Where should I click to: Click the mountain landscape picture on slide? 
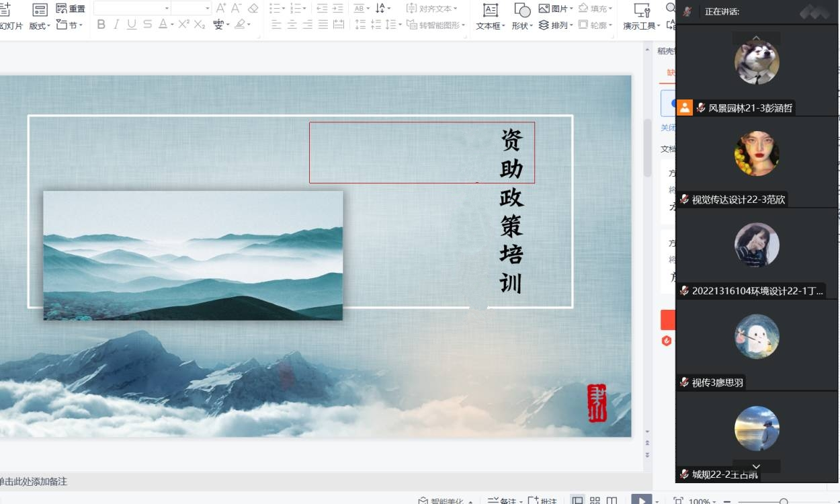point(193,255)
